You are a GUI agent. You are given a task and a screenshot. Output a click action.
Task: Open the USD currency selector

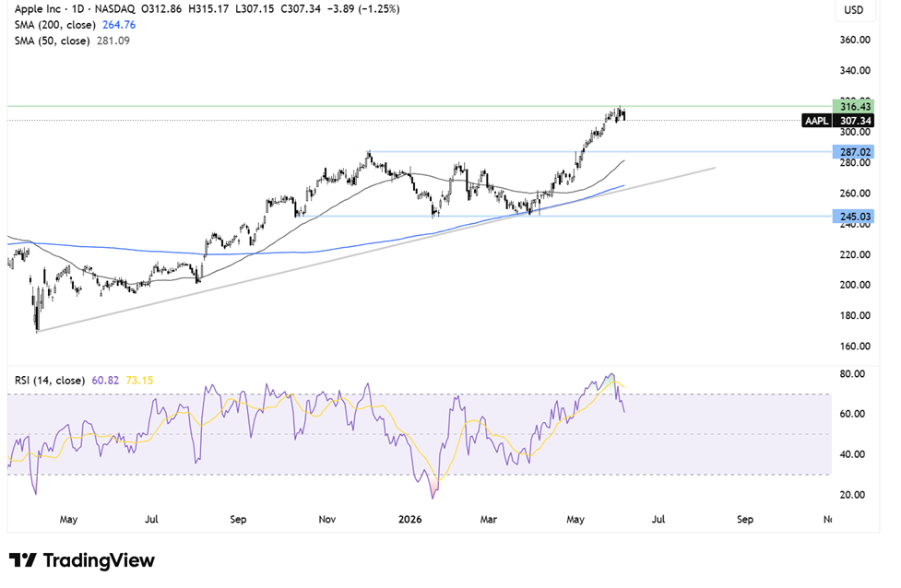coord(853,10)
